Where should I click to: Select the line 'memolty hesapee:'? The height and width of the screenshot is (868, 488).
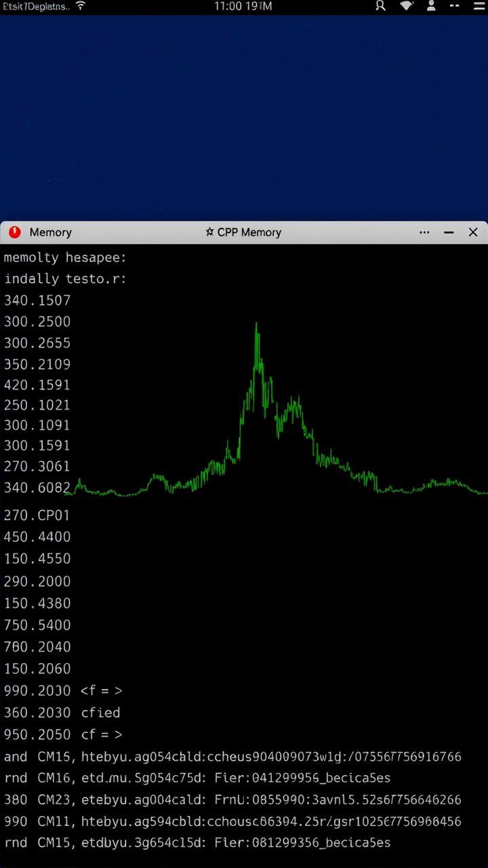point(65,258)
